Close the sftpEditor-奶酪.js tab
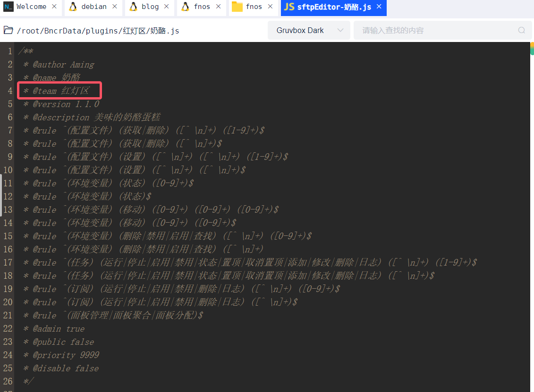Screen dimensions: 534x392 coord(379,7)
